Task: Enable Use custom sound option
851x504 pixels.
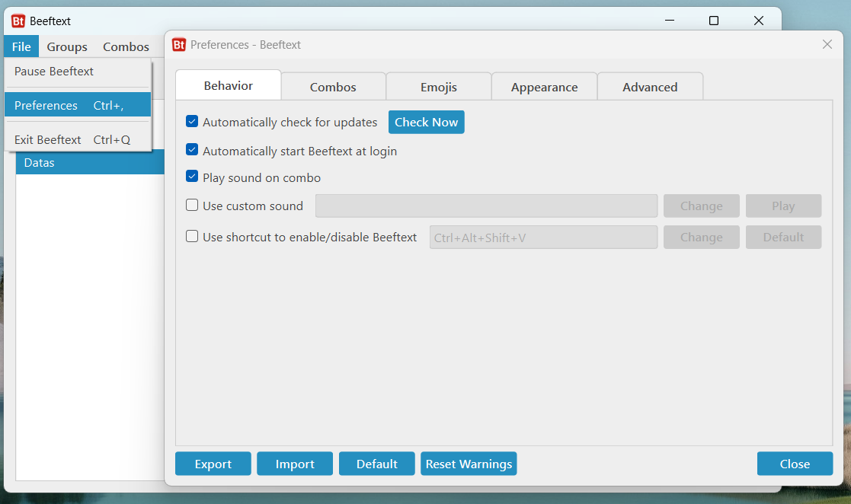Action: [192, 206]
